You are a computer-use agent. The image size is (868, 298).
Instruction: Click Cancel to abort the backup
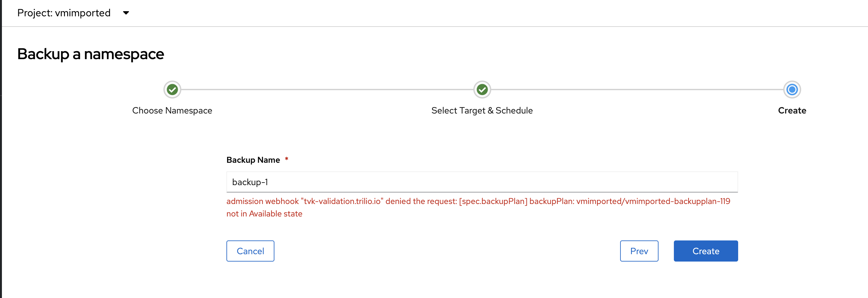pos(250,251)
